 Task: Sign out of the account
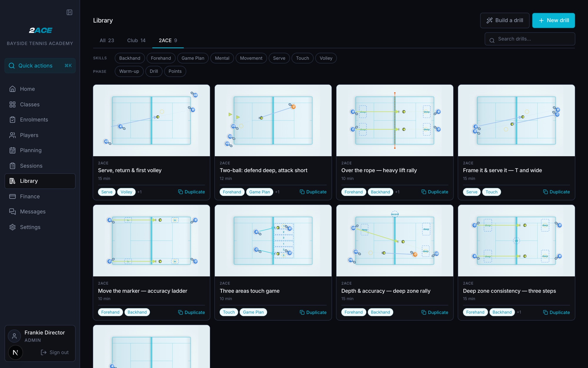coord(55,352)
